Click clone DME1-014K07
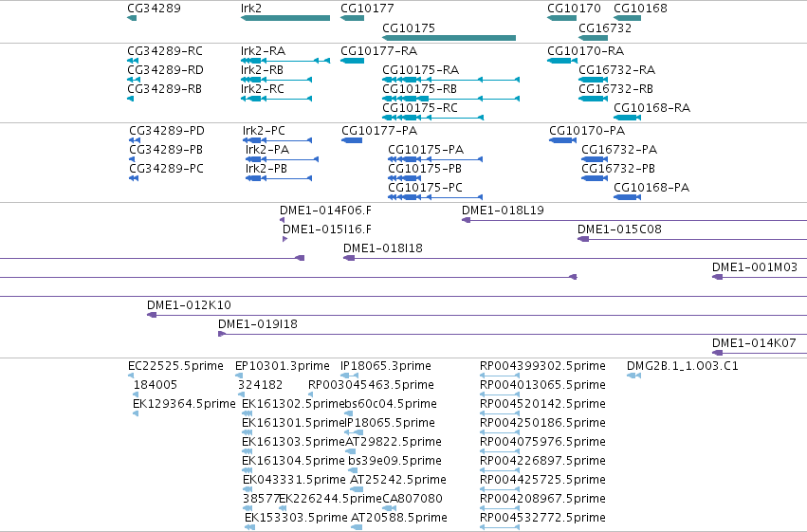The width and height of the screenshot is (807, 532). 754,343
